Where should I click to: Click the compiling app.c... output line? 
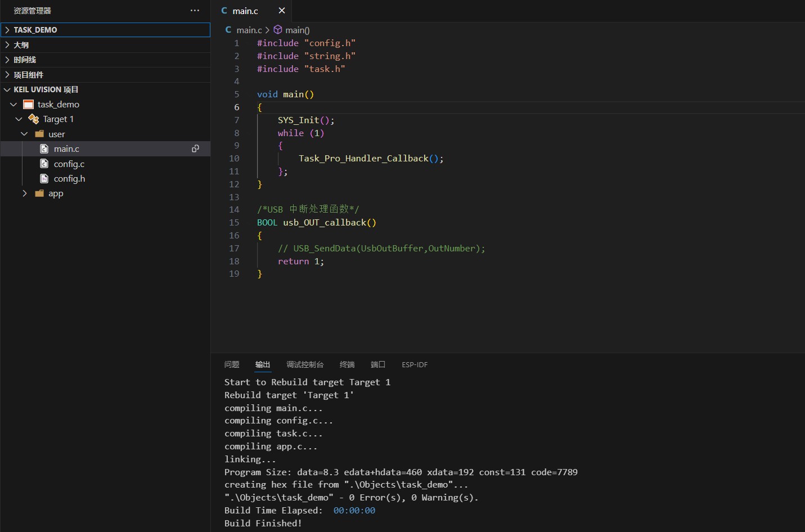271,447
